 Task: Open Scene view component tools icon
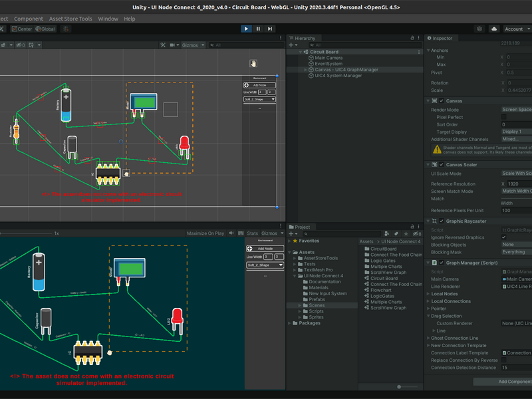coord(163,45)
